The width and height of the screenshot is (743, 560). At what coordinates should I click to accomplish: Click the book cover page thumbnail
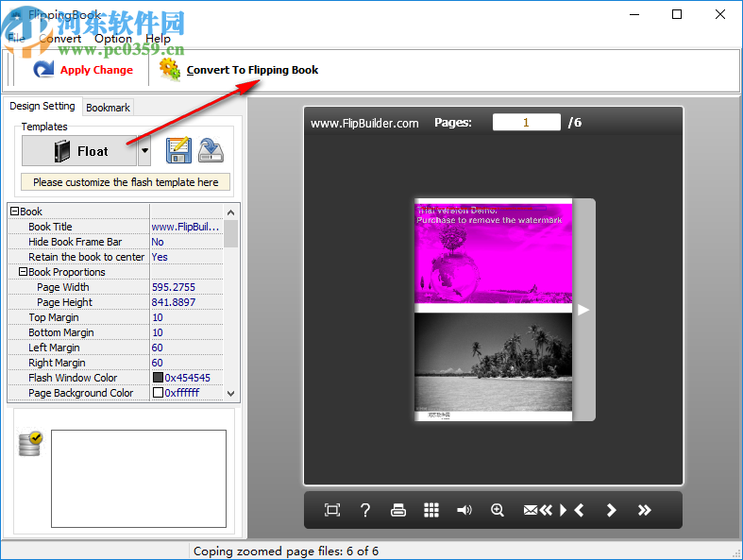493,310
